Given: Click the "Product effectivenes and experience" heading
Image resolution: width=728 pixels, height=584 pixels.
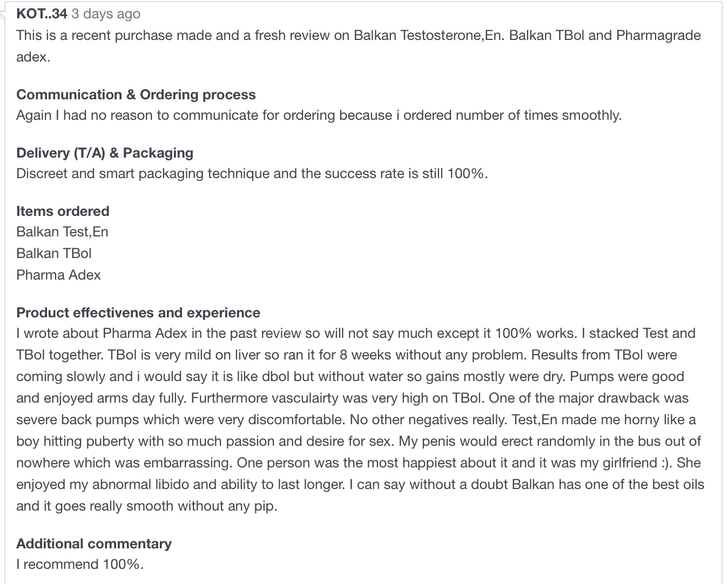Looking at the screenshot, I should pos(138,313).
